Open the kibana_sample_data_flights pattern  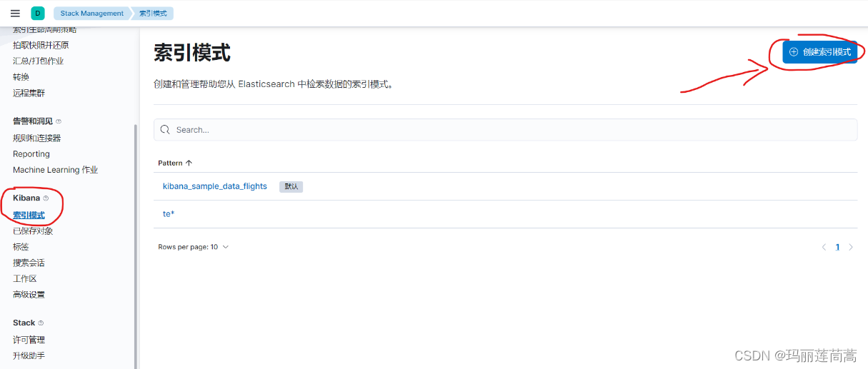click(214, 186)
